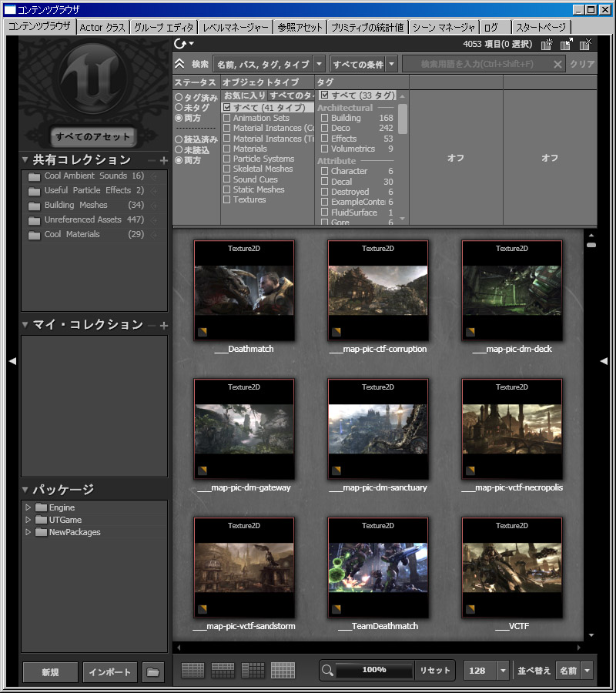Viewport: 616px width, 693px height.
Task: Open the 並べ替え 名前 sort dropdown
Action: pyautogui.click(x=574, y=671)
